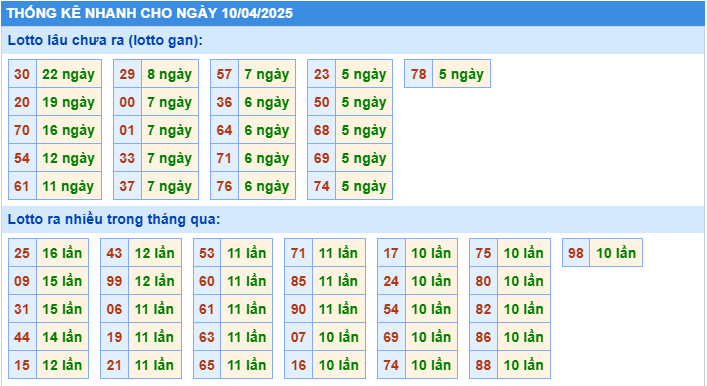Select lotto gan number 76
Image resolution: width=707 pixels, height=386 pixels.
tap(224, 186)
